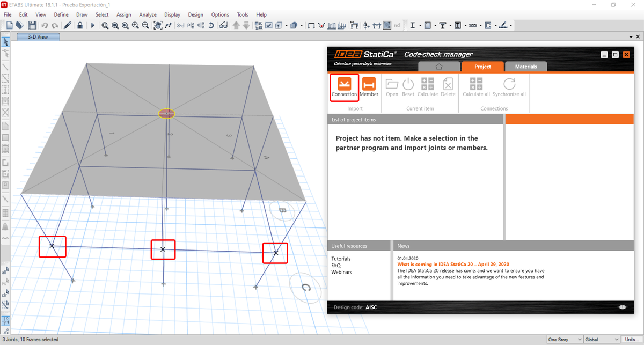Undo the last action

pos(45,25)
